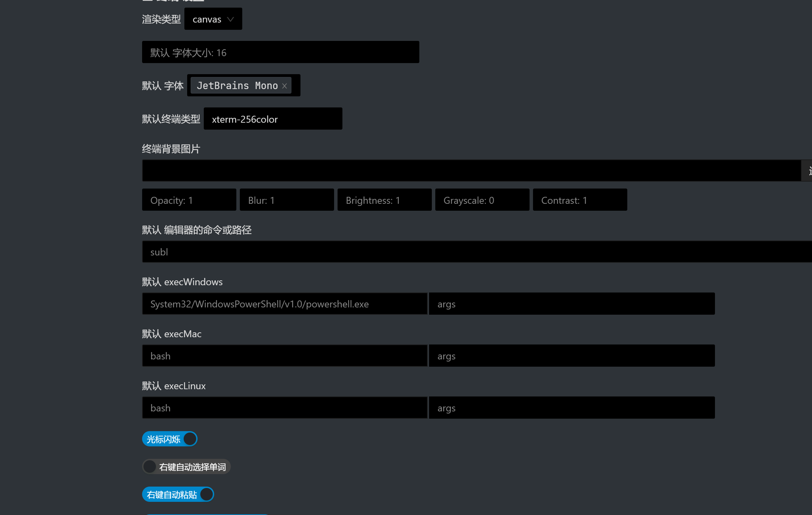812x515 pixels.
Task: Remove the JetBrains Mono font tag
Action: click(285, 86)
